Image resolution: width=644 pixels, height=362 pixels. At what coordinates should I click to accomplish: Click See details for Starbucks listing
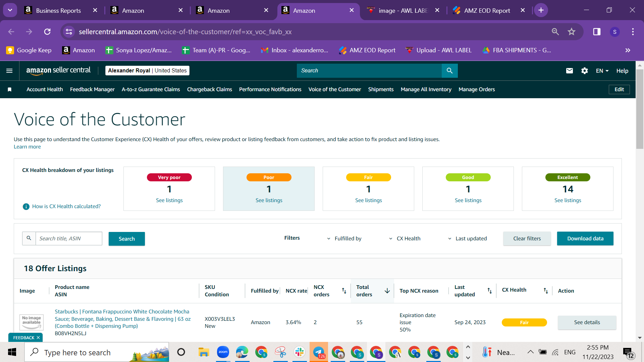point(587,322)
